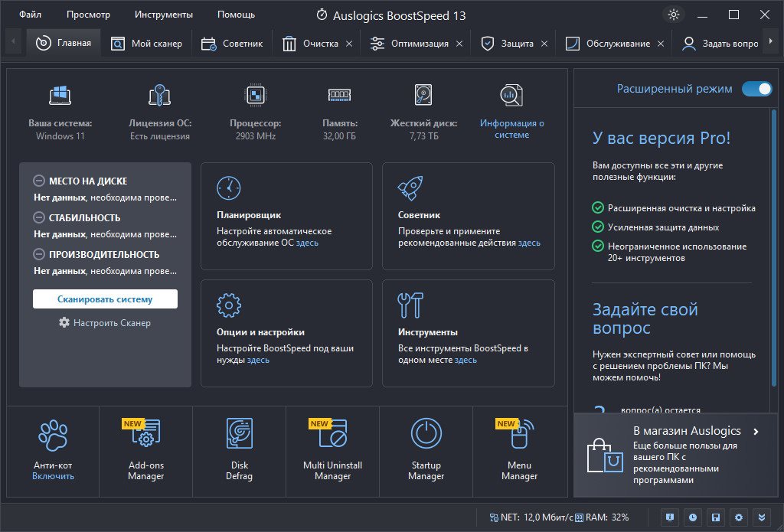This screenshot has width=784, height=532.
Task: Click the Сканировать систему button
Action: click(x=105, y=299)
